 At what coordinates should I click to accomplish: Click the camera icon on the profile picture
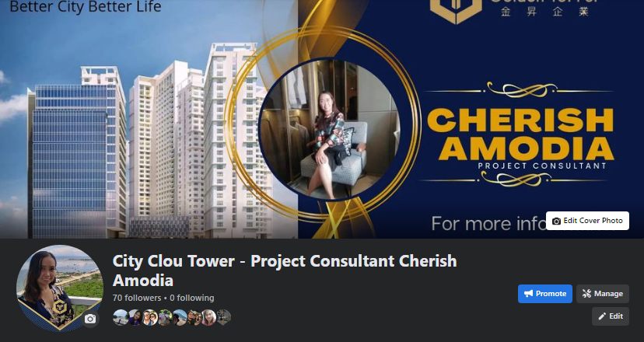[90, 319]
